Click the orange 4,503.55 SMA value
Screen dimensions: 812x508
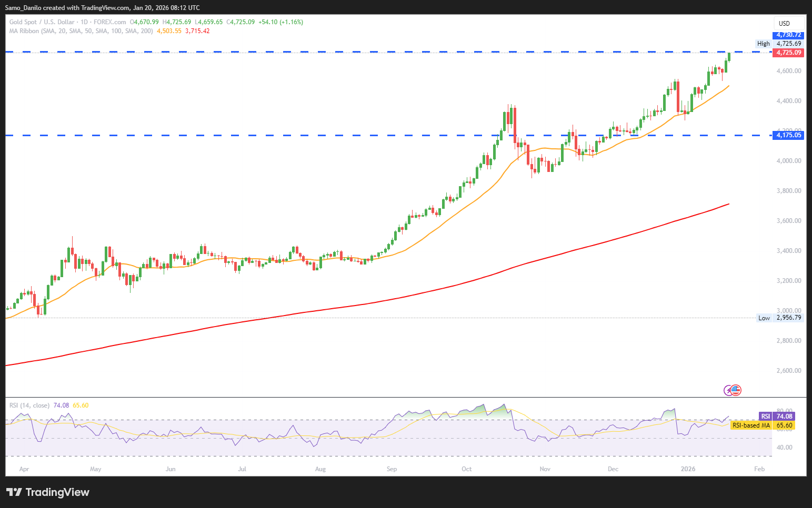click(x=169, y=31)
